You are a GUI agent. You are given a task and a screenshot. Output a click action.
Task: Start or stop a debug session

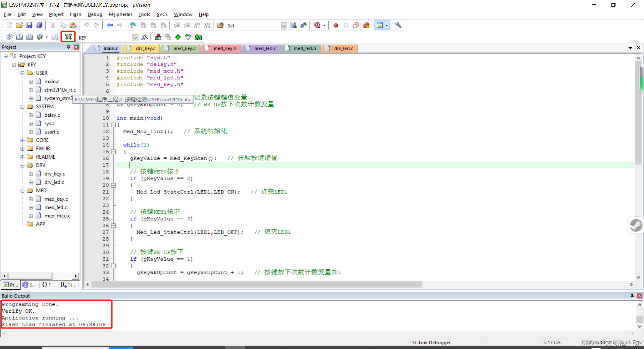(317, 25)
